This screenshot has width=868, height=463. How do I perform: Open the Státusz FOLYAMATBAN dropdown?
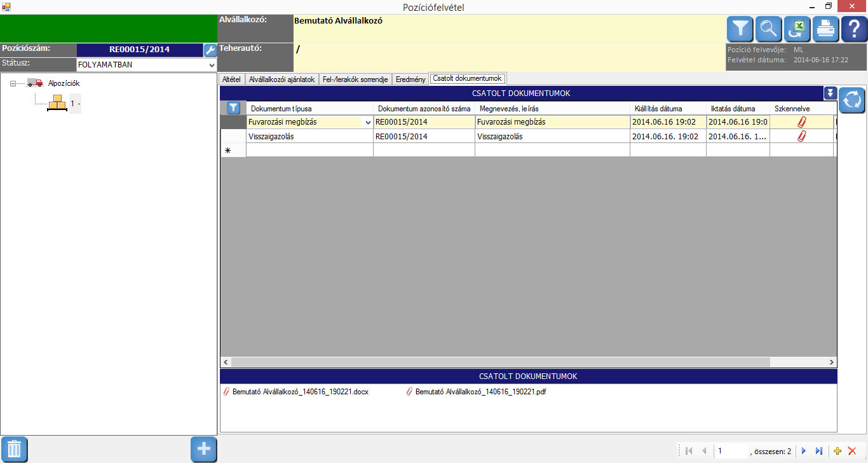(x=212, y=65)
